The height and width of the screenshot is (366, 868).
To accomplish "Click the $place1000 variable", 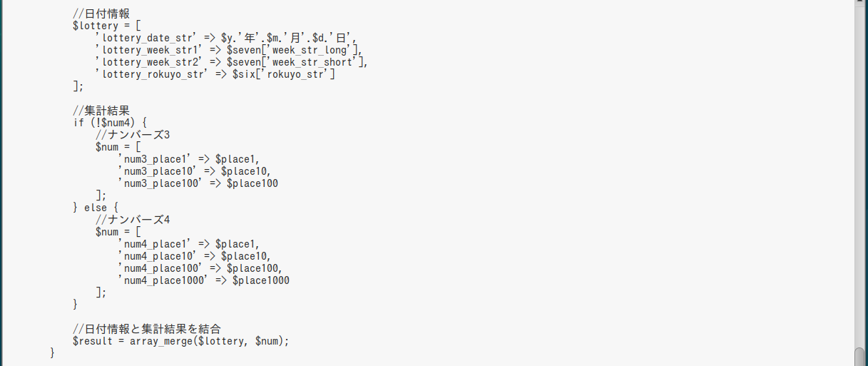I will 261,280.
